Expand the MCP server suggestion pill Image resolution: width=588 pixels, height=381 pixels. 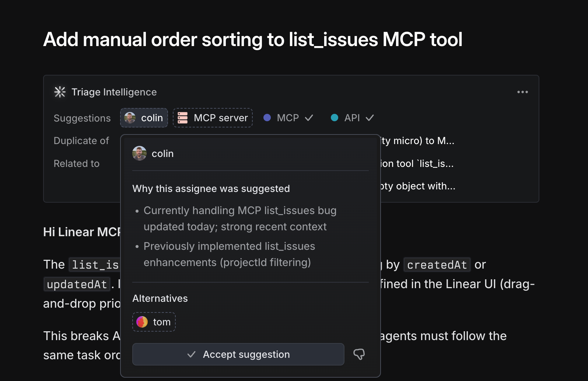click(213, 118)
